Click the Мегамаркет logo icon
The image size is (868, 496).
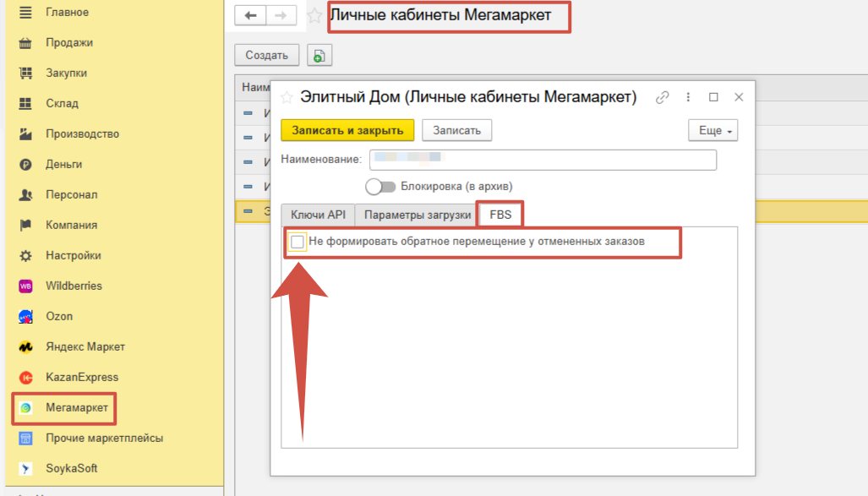pyautogui.click(x=25, y=408)
